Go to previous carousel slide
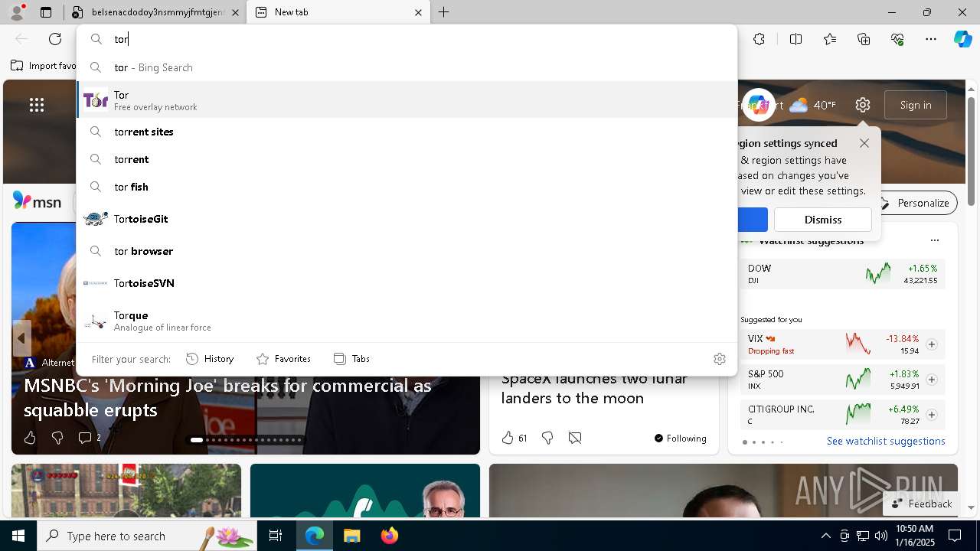The image size is (980, 551). tap(21, 337)
